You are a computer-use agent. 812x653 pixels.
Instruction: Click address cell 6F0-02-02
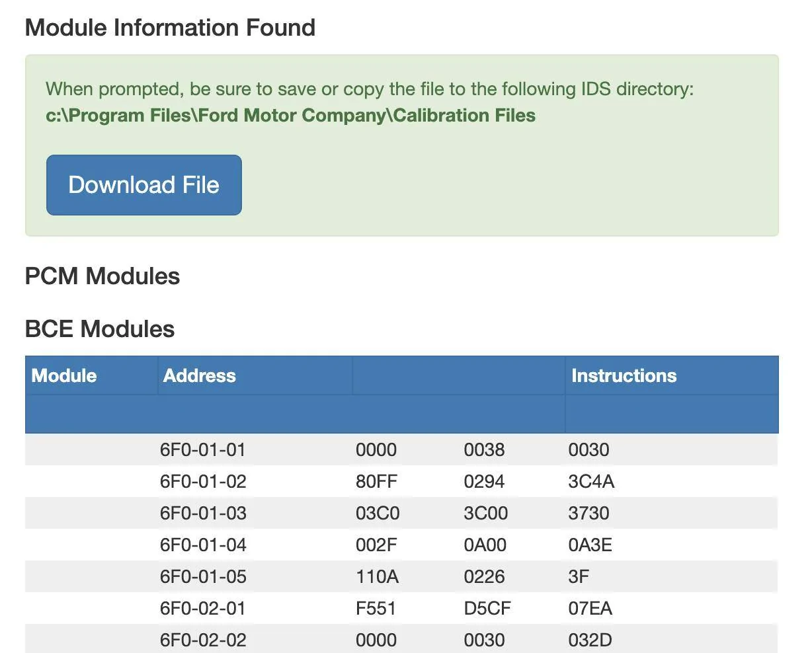[x=203, y=640]
